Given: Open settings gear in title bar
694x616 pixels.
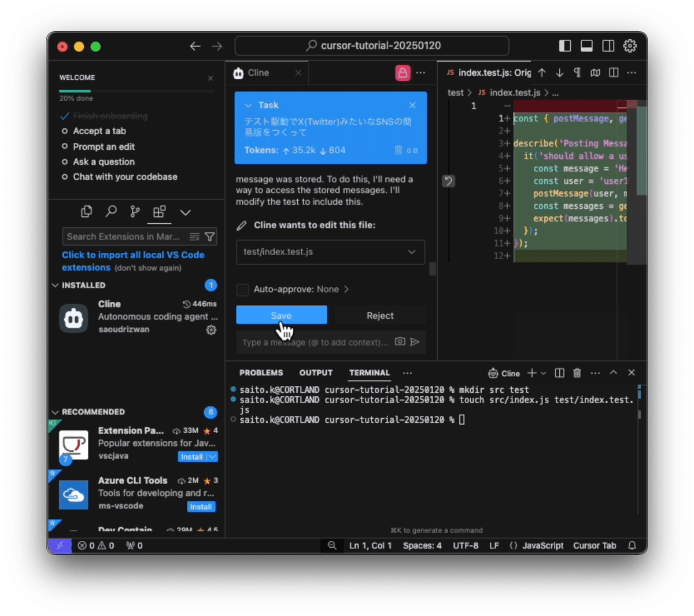Looking at the screenshot, I should [630, 46].
